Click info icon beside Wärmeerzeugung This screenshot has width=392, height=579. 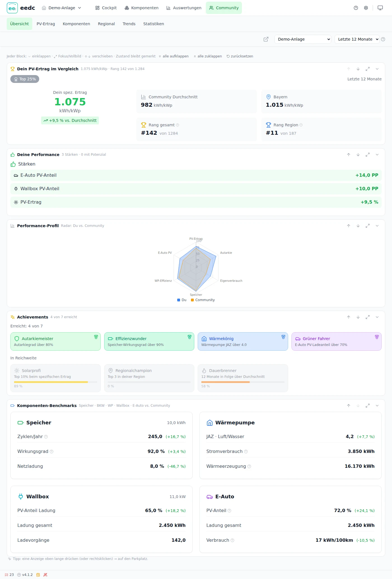tap(249, 466)
